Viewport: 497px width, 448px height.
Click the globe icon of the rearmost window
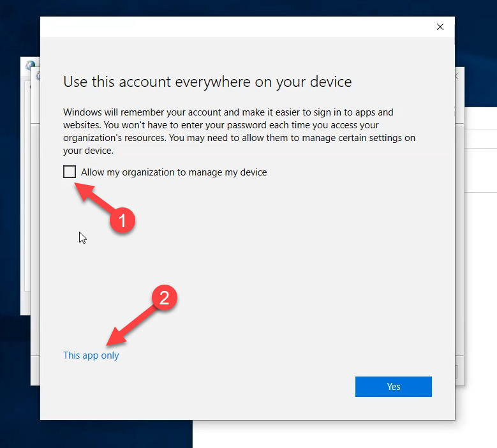click(x=29, y=65)
